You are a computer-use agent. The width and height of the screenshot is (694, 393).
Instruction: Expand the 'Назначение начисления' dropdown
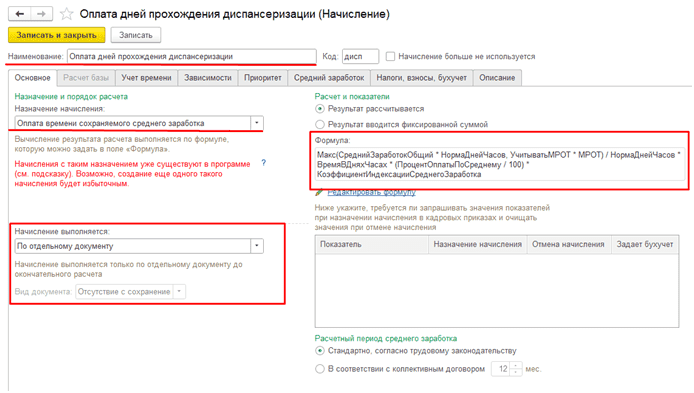pos(257,123)
